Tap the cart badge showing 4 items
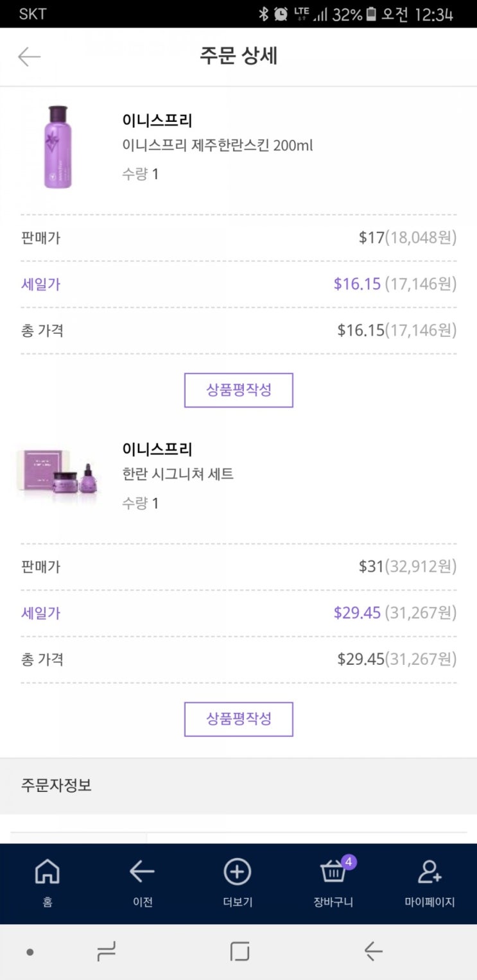Image resolution: width=477 pixels, height=980 pixels. click(x=349, y=861)
